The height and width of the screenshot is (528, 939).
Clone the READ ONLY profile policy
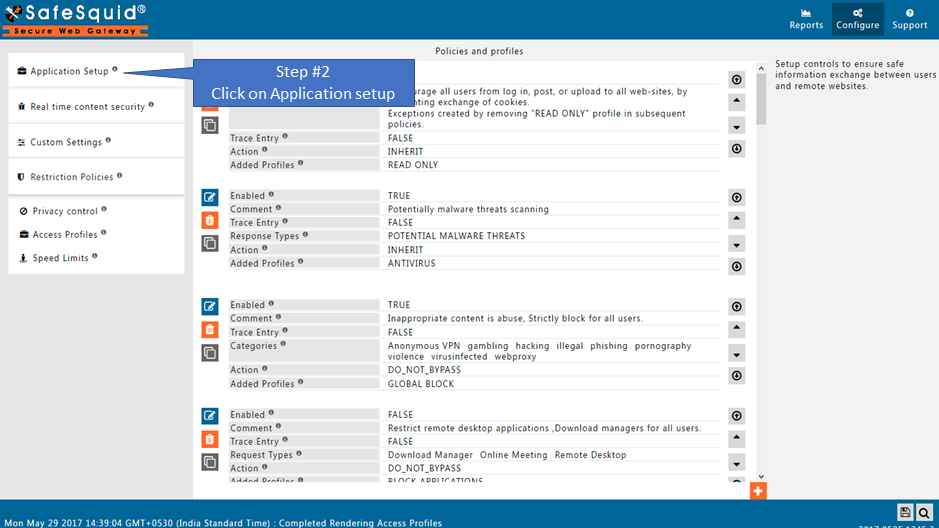210,126
